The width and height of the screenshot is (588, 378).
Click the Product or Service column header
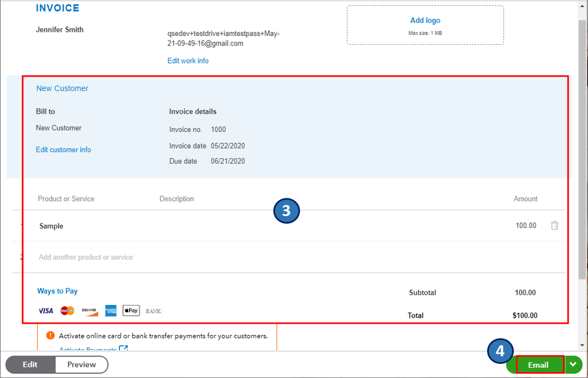coord(66,199)
